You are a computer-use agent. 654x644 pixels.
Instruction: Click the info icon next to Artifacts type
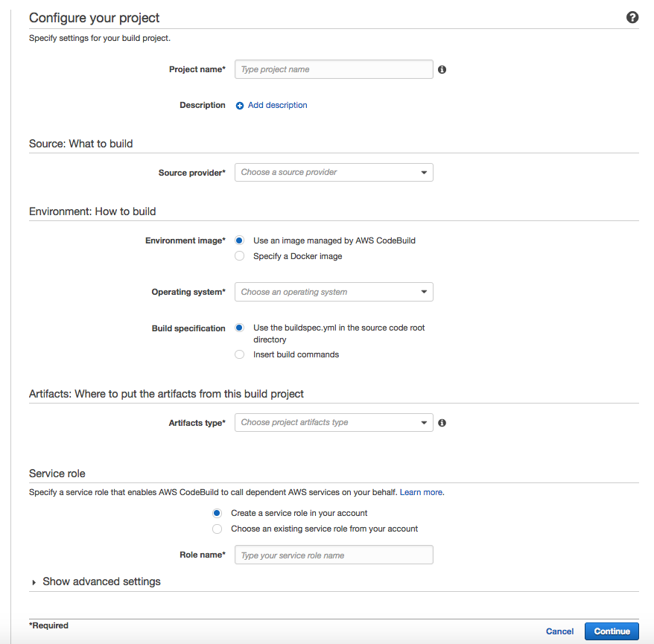pyautogui.click(x=442, y=422)
